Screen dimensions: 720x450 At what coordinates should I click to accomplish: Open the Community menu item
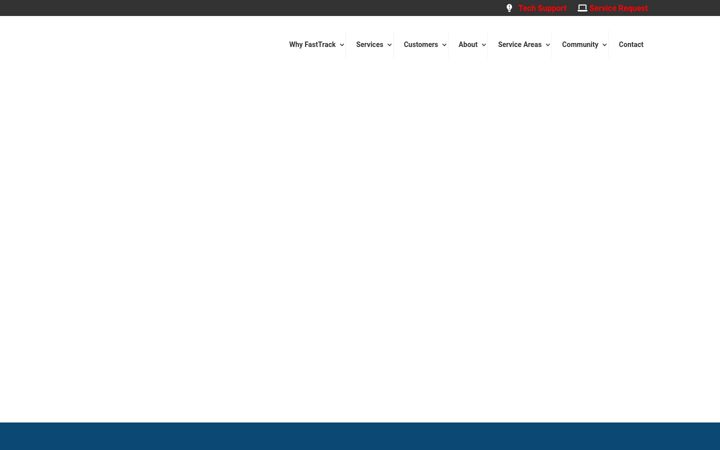(x=580, y=45)
